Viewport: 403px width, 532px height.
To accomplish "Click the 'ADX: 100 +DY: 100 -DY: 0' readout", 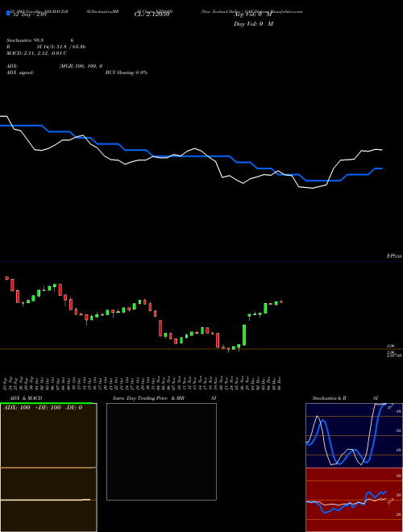I will (x=43, y=408).
